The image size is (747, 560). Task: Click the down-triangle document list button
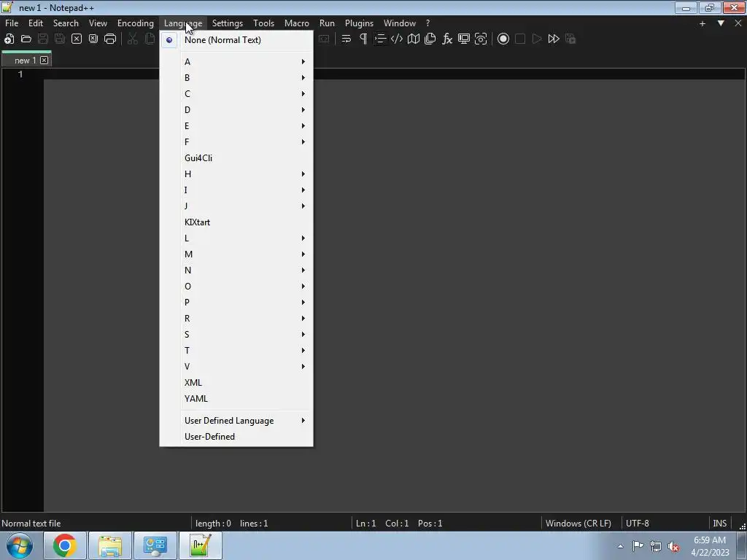(721, 23)
